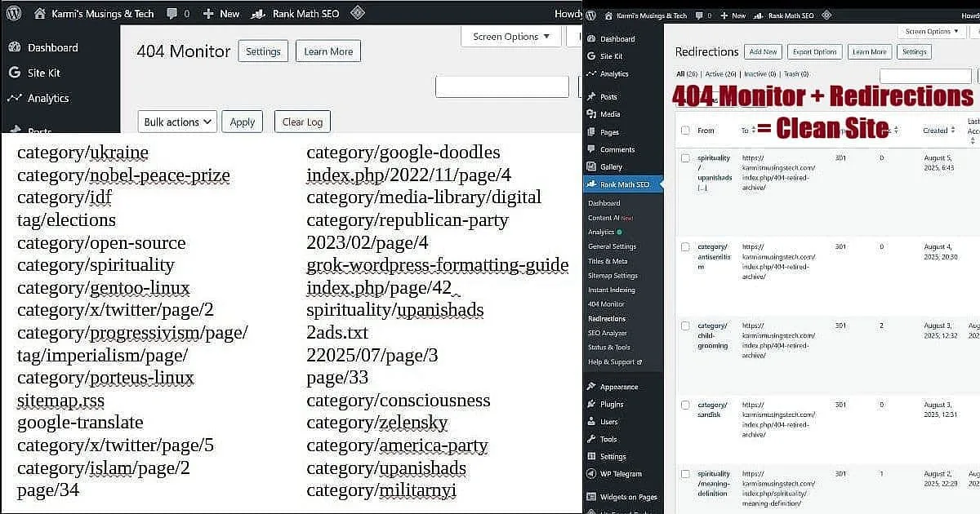Image resolution: width=980 pixels, height=514 pixels.
Task: Check the category/sandisk redirection row
Action: (x=685, y=405)
